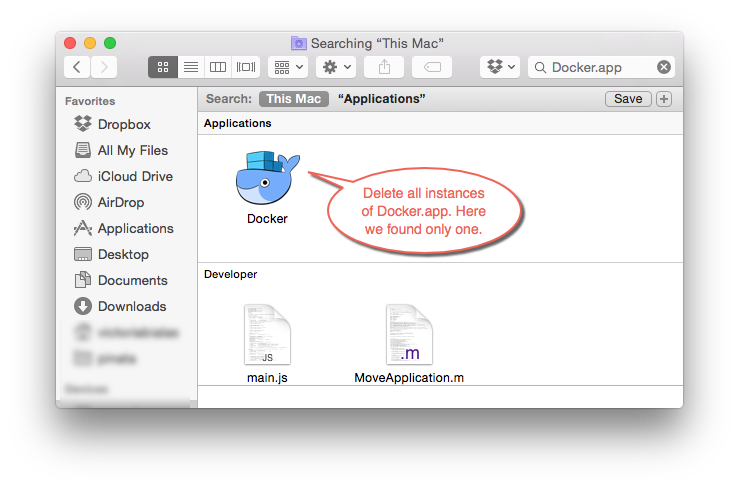The height and width of the screenshot is (488, 739).
Task: Go back with the left arrow button
Action: (x=77, y=67)
